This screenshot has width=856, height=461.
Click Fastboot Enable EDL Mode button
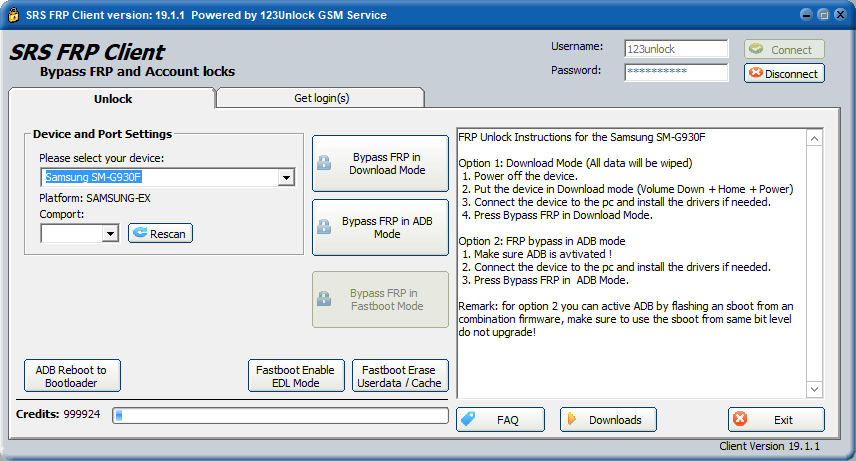coord(295,377)
